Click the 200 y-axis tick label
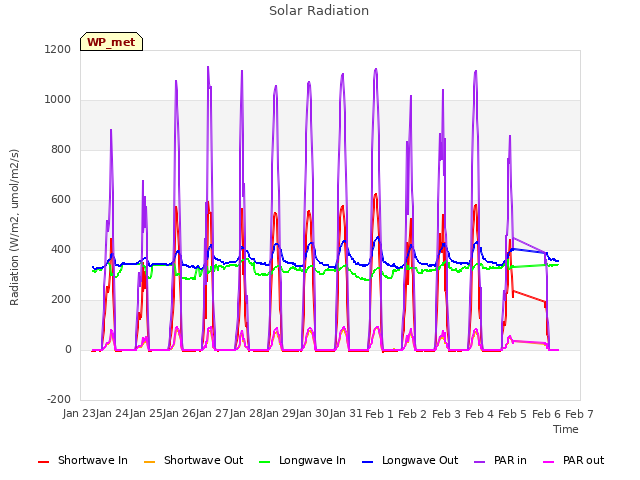Image resolution: width=640 pixels, height=480 pixels. [x=61, y=300]
